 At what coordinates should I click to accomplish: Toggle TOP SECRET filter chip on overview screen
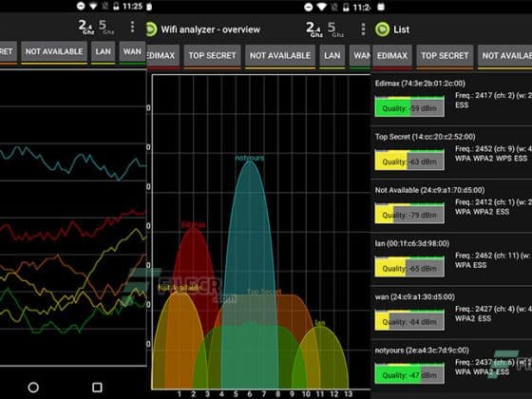[212, 56]
